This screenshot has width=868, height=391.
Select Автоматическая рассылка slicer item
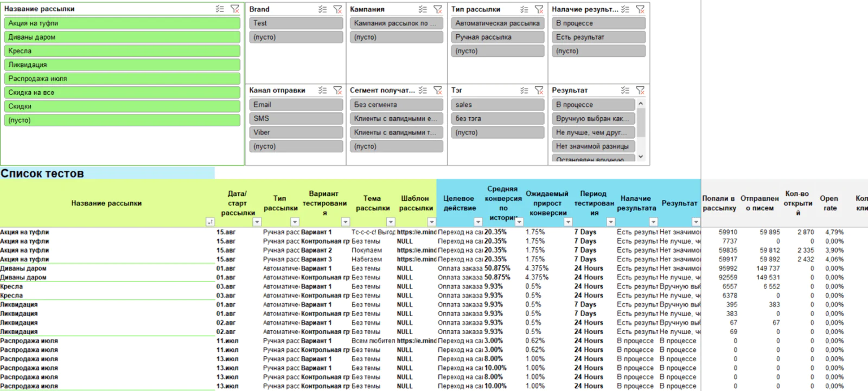pos(498,23)
